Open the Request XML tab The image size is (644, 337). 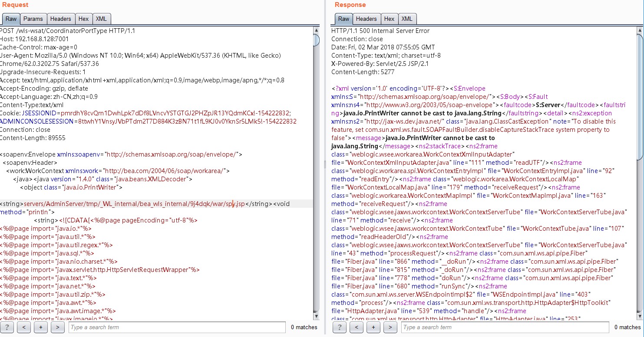101,19
